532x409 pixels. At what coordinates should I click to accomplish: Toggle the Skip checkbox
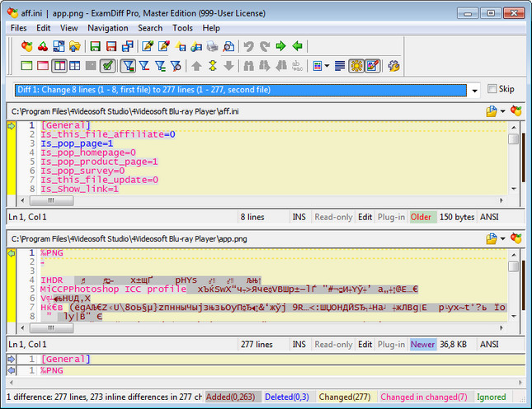tap(492, 89)
